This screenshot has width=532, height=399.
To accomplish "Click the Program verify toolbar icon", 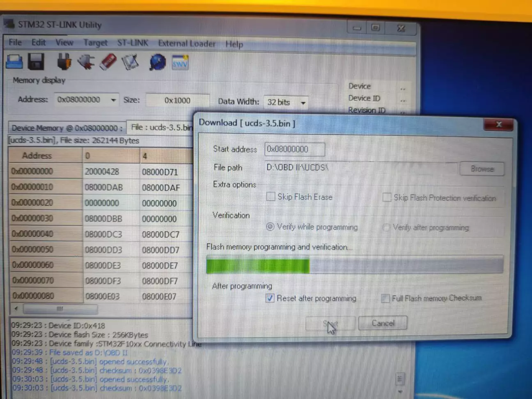I will coord(131,62).
